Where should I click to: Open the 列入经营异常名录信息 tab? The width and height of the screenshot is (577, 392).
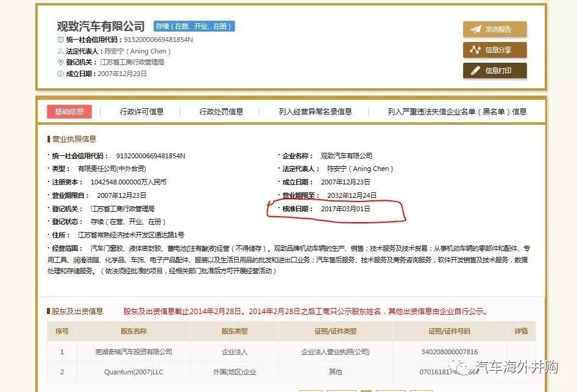316,111
